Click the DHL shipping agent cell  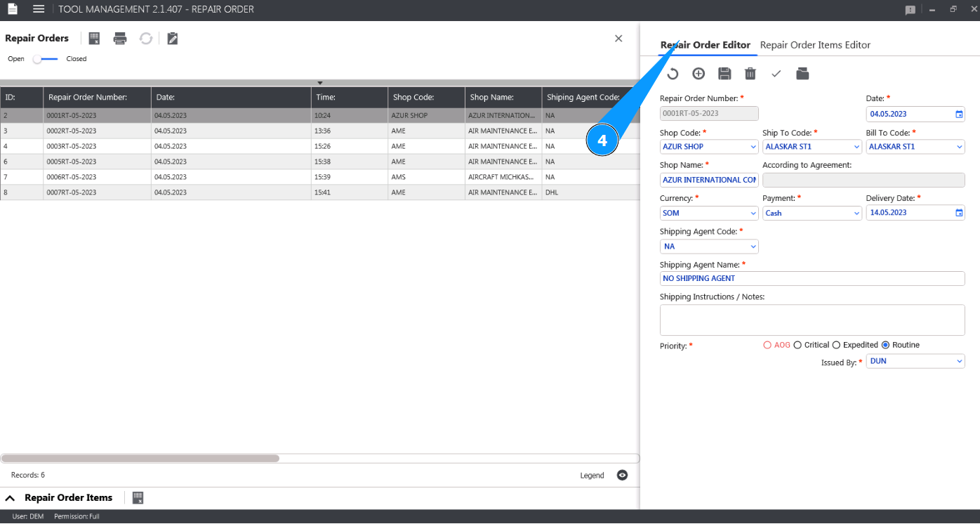point(590,192)
